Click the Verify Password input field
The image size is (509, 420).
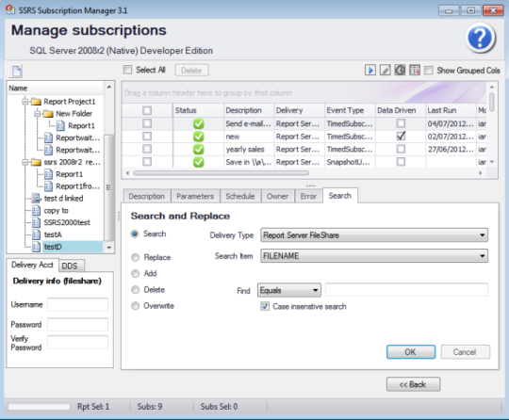[77, 342]
